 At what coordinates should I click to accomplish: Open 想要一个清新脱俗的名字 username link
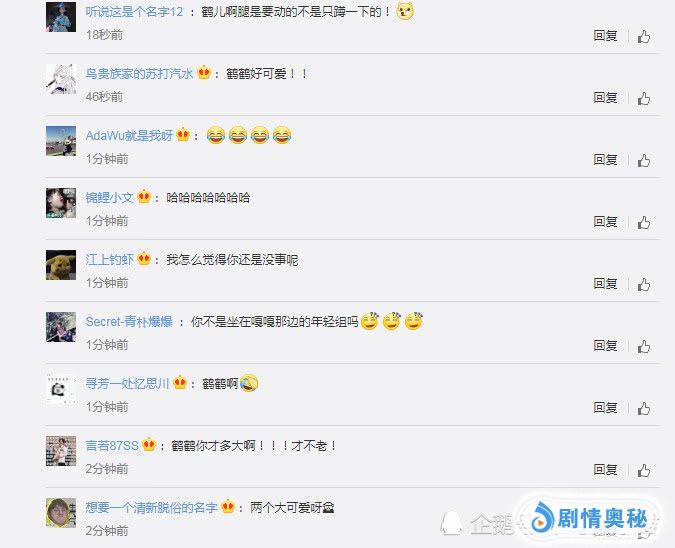(151, 508)
